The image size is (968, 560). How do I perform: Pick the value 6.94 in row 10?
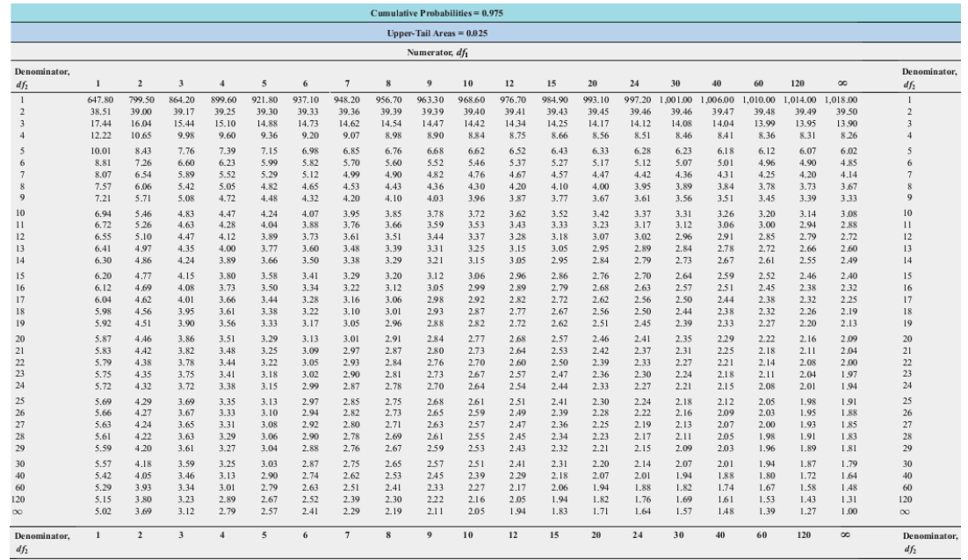point(103,213)
